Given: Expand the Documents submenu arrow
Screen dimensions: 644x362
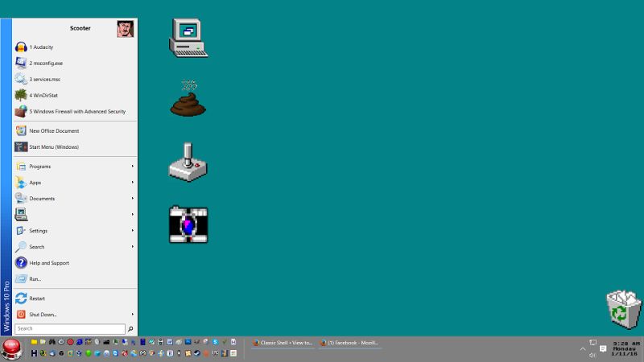Looking at the screenshot, I should click(132, 198).
